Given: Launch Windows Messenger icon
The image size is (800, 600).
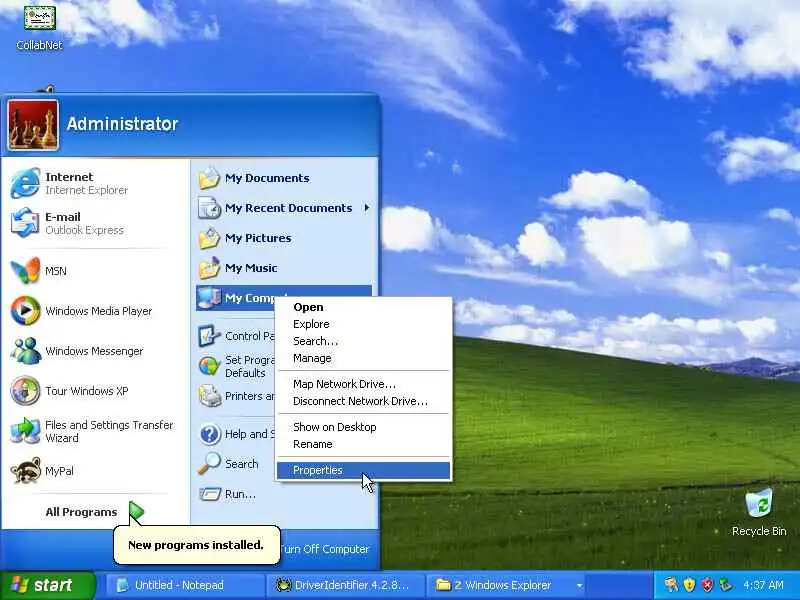Looking at the screenshot, I should [x=25, y=351].
